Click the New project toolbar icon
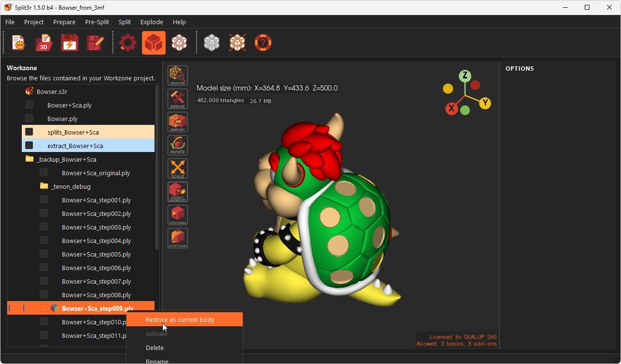621x364 pixels. (x=18, y=43)
